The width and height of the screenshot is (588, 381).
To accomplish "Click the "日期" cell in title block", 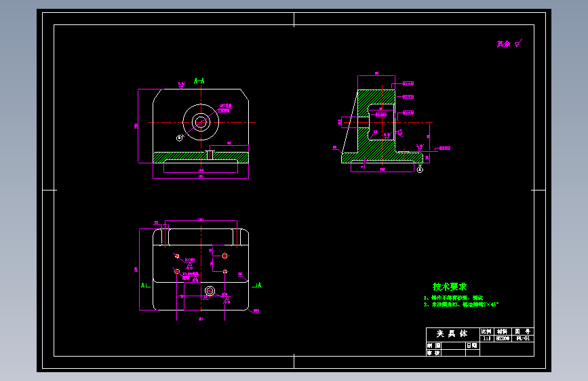I will point(473,345).
